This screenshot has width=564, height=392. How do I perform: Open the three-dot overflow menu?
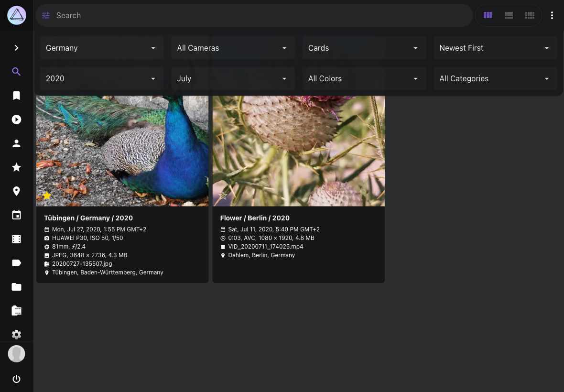coord(552,15)
